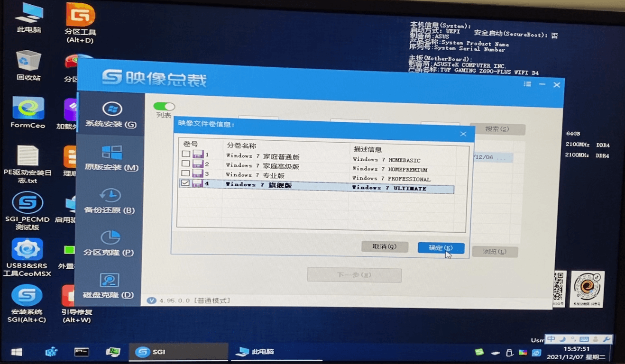Open the 回收站 recycle bin icon
This screenshot has height=364, width=625.
[x=28, y=65]
